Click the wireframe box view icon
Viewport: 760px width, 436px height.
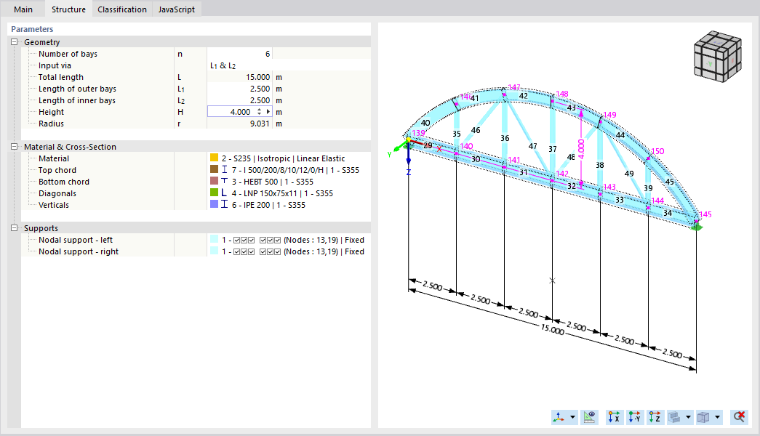coord(703,417)
